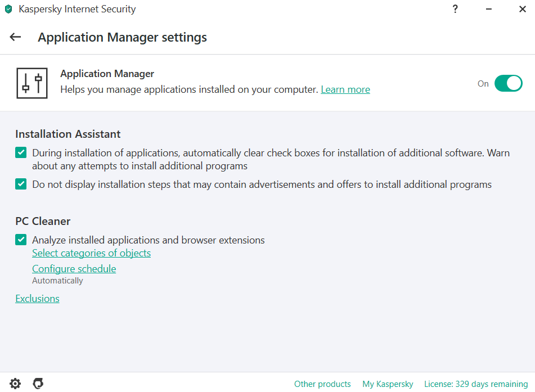Screen dimensions: 535x392
Task: Turn off the Application Manager toggle
Action: (x=508, y=84)
